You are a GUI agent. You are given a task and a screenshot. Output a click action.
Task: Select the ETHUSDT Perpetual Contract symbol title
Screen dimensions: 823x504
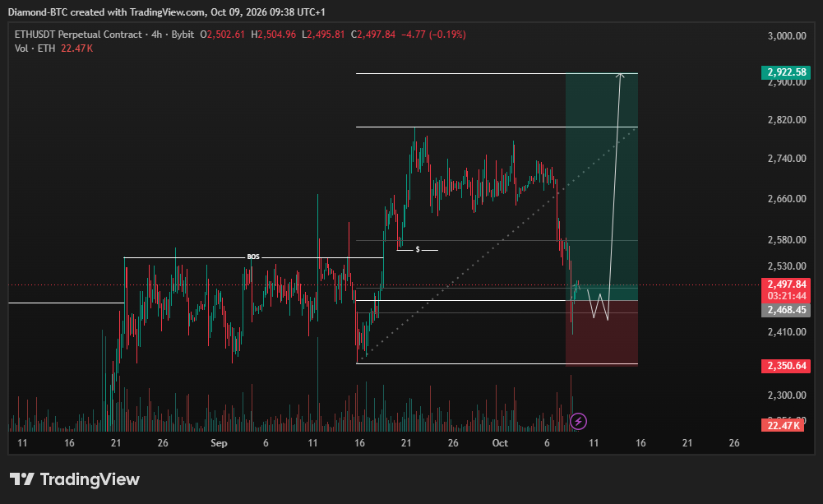pyautogui.click(x=78, y=35)
